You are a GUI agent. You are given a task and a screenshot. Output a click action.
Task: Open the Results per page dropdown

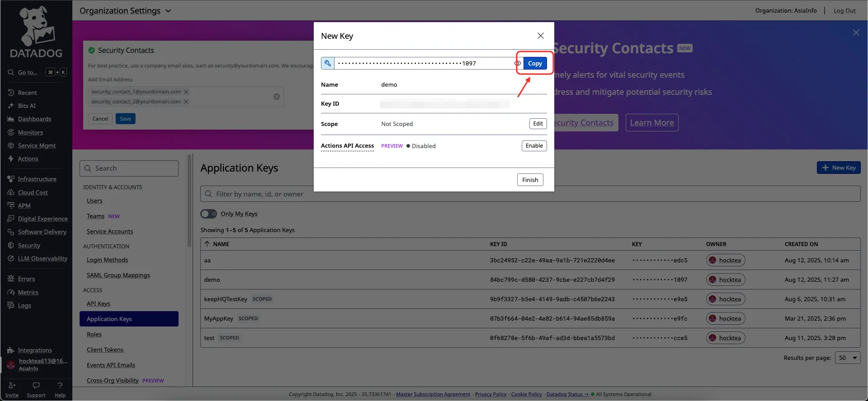[848, 358]
